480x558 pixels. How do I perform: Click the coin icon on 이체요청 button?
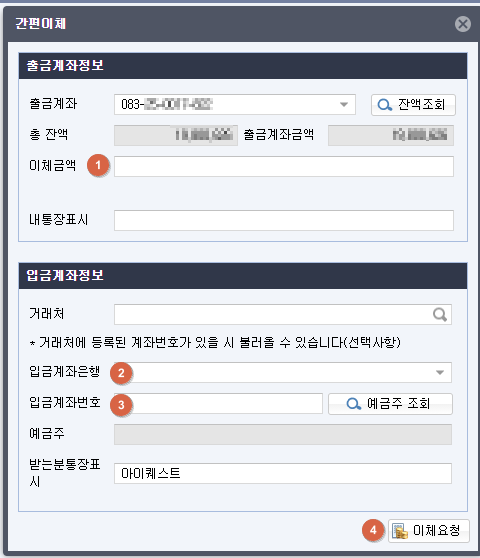(x=400, y=531)
